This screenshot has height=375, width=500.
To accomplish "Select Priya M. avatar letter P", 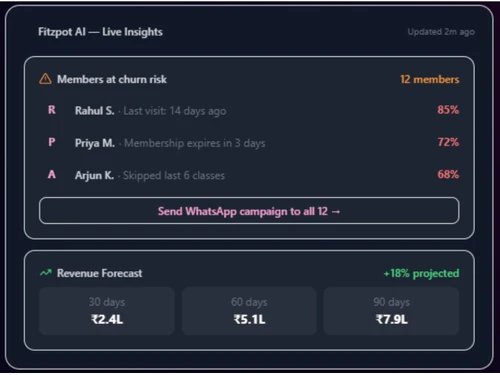I will (52, 142).
